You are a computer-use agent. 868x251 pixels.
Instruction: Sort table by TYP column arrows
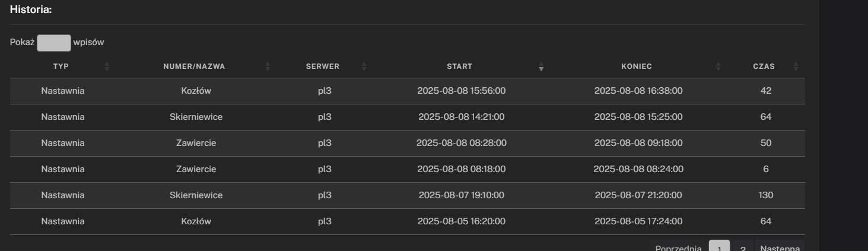[107, 66]
